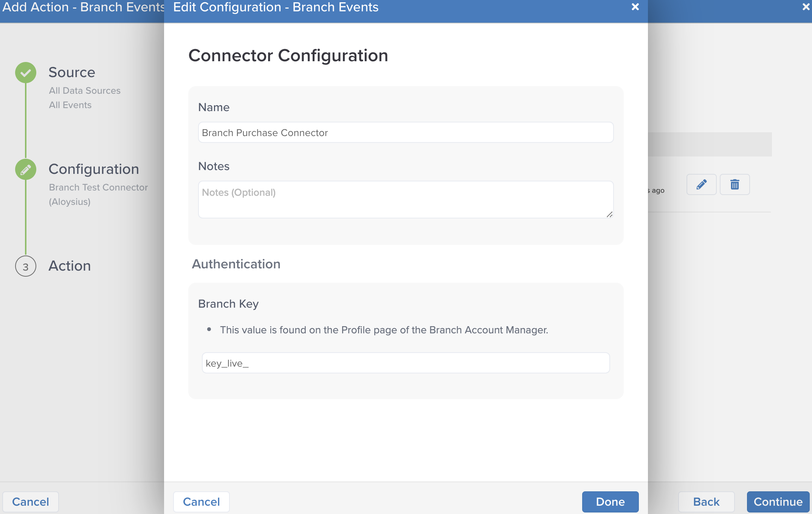Click Branch Test Connector (Aloysius) text

[x=98, y=195]
